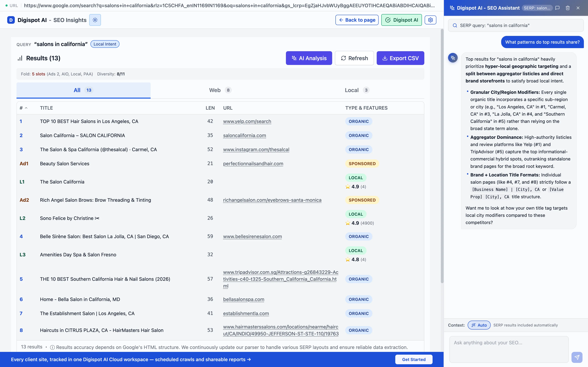Click 'TOP 10 BEST Hair Salons in Los Angeles, CA'

click(x=89, y=121)
